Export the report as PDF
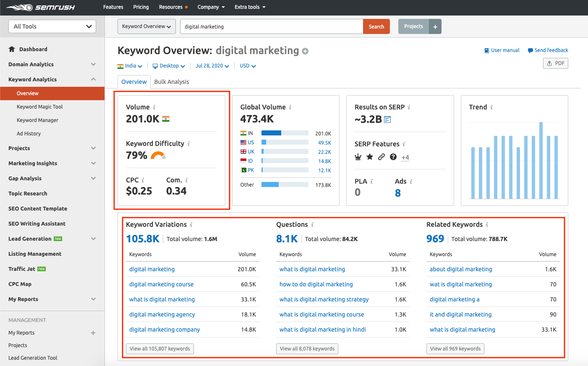Screen dimensions: 588x366 (x=555, y=63)
